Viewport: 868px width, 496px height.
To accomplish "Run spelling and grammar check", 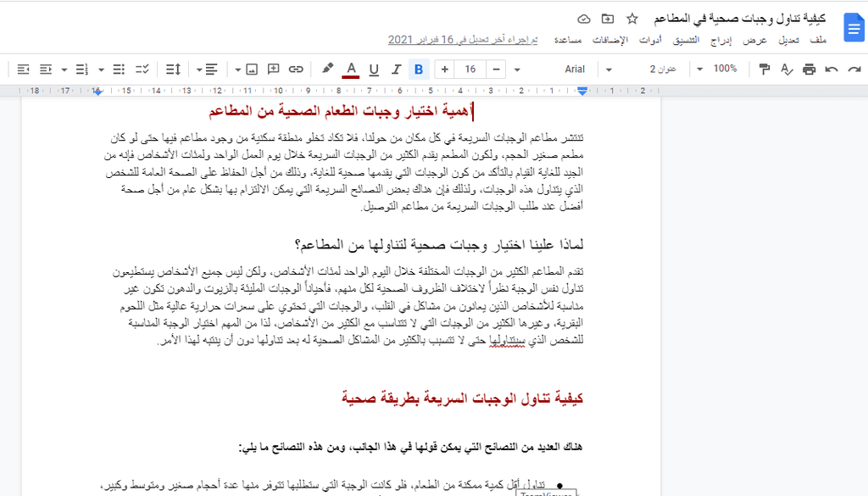I will point(786,70).
